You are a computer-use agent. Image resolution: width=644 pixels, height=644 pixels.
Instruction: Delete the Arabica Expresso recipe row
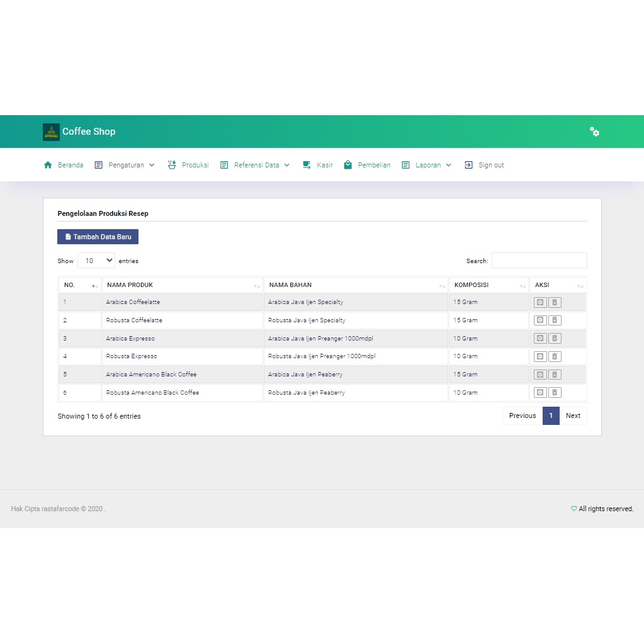555,339
